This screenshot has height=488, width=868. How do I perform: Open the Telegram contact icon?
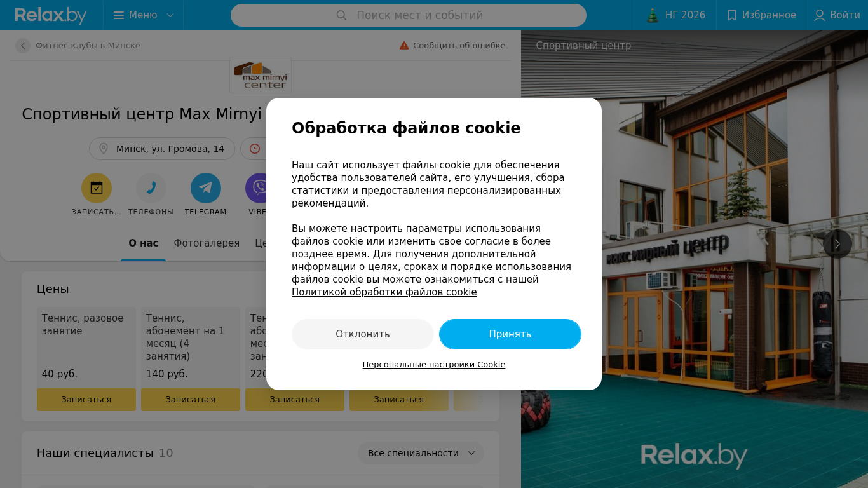tap(206, 188)
